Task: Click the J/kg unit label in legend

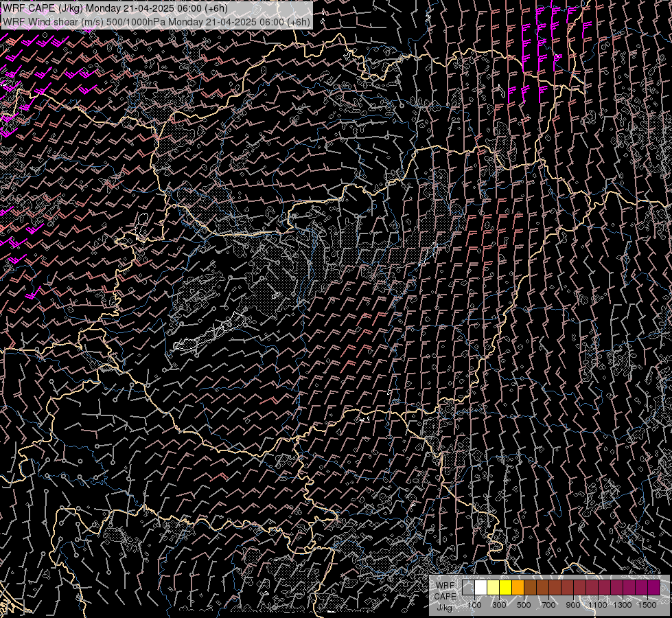Action: [444, 607]
